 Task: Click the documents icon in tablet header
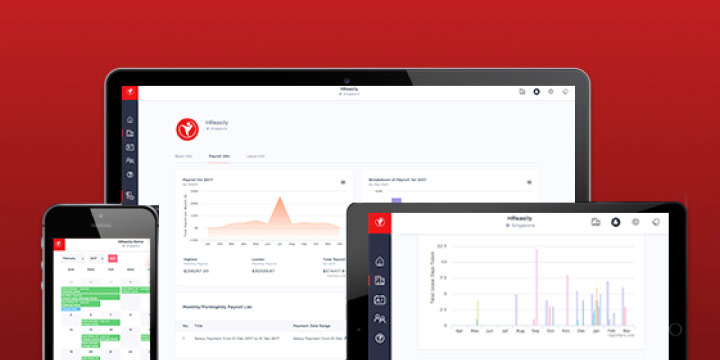pyautogui.click(x=596, y=222)
